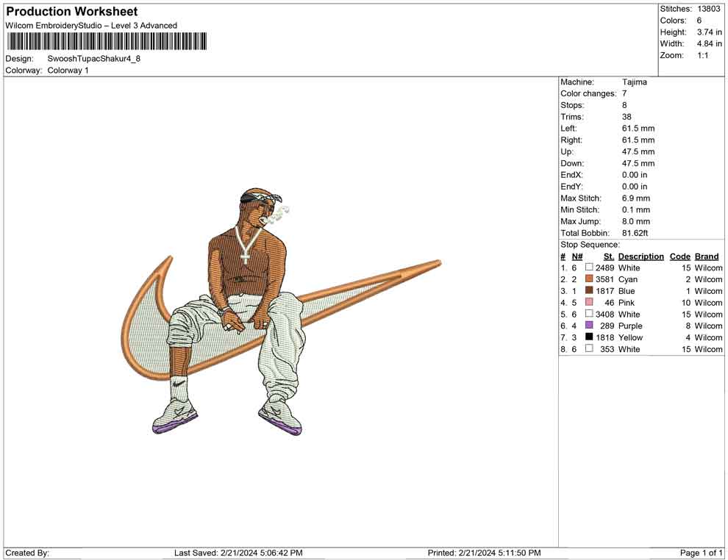Screen dimensions: 728x560
Task: Select the Color changes value '7'
Action: (x=624, y=93)
